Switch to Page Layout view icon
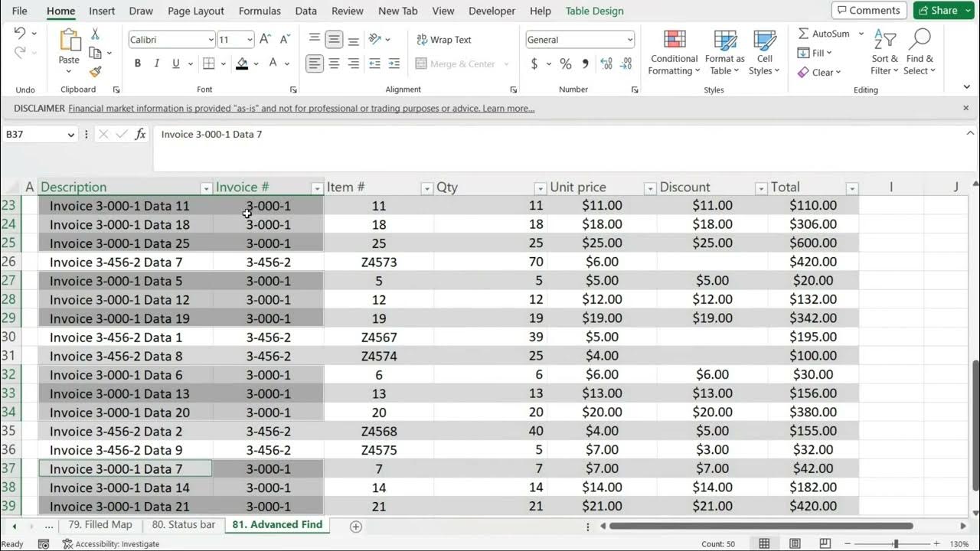The image size is (980, 551). 795,543
